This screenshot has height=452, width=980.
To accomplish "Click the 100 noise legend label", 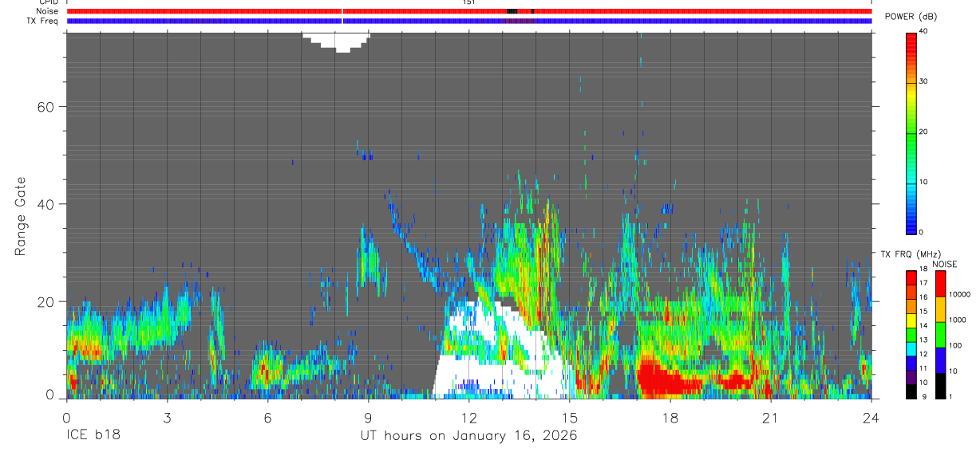I will 955,345.
